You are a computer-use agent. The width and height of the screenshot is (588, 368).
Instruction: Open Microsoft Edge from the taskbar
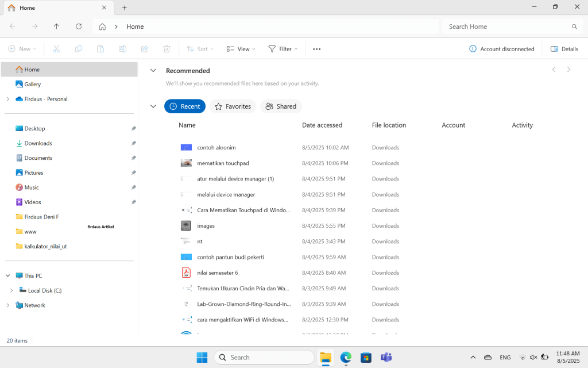pos(346,357)
